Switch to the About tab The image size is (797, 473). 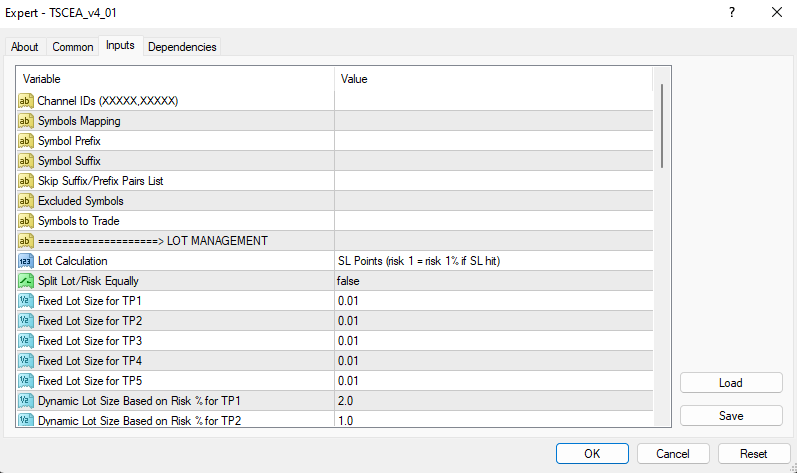click(x=25, y=47)
